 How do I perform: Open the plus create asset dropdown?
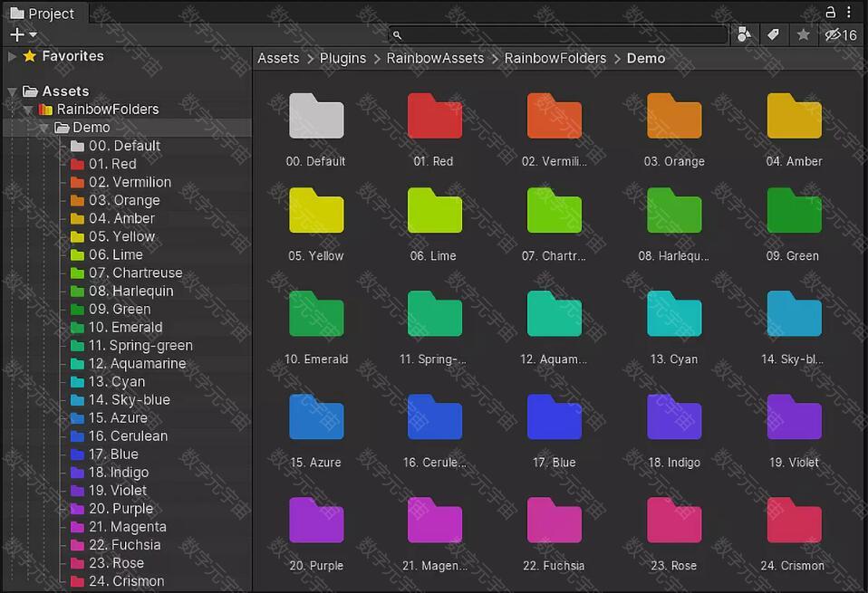[x=23, y=34]
